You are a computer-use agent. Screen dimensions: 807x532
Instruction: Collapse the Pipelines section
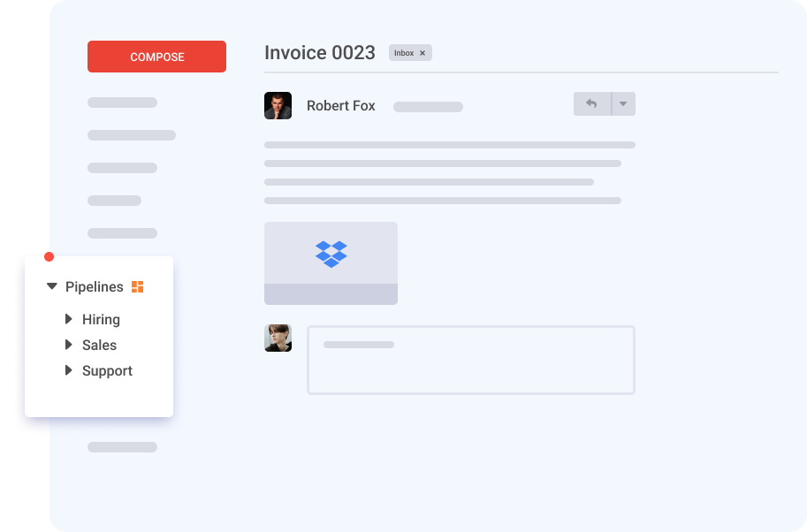53,286
